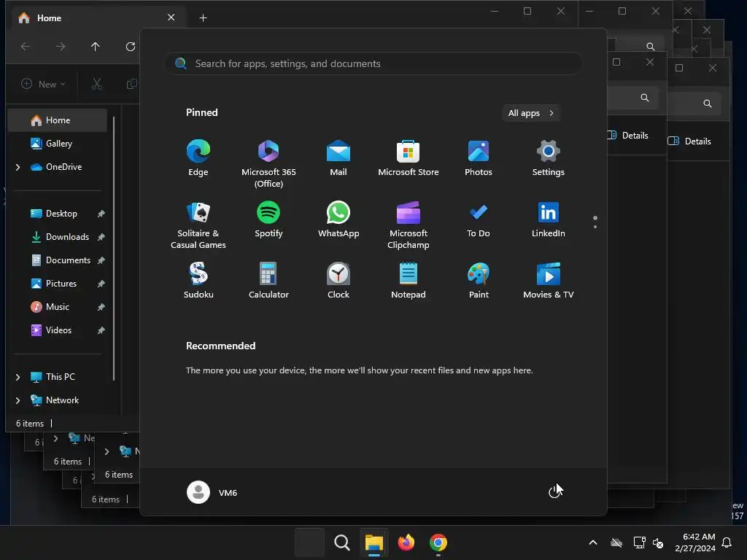This screenshot has height=560, width=747.
Task: Open the New dropdown in File Explorer
Action: (x=43, y=84)
